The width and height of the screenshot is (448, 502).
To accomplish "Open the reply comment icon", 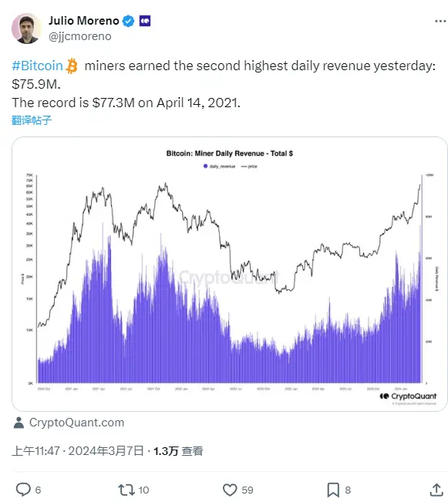I will [x=23, y=489].
